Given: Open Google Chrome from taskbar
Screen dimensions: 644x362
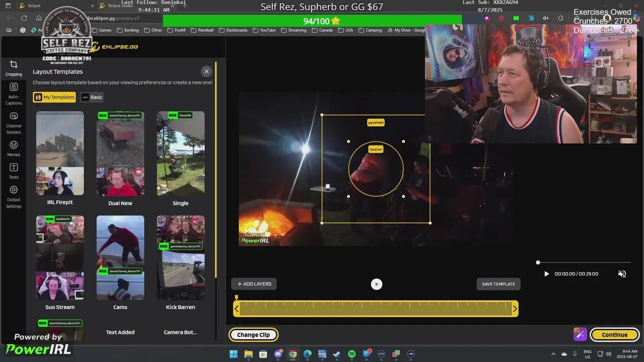Looking at the screenshot, I should coord(292,354).
